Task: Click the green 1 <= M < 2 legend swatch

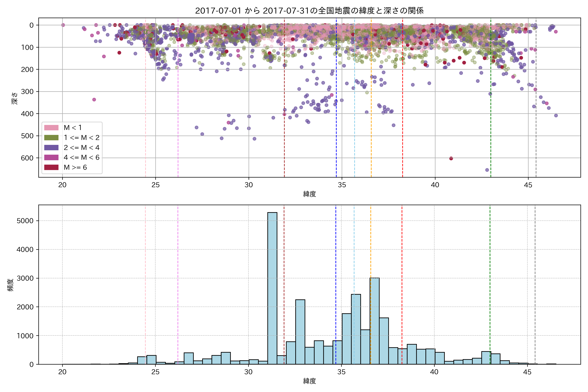Action: pyautogui.click(x=51, y=138)
